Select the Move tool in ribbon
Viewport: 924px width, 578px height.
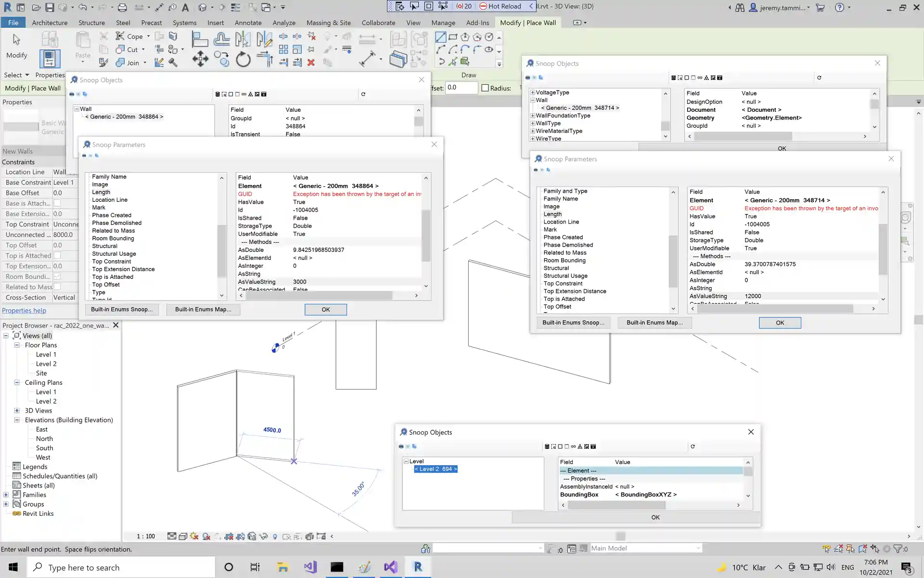click(x=200, y=60)
